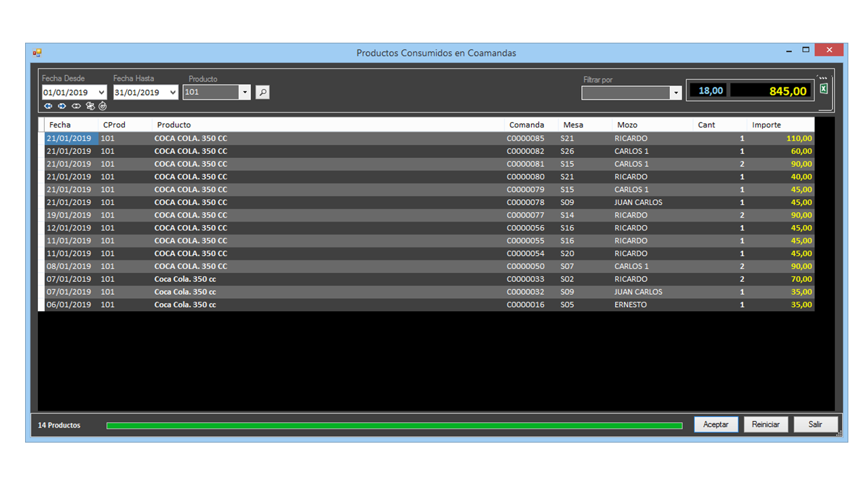The image size is (868, 488).
Task: Open the Fecha Hasta date picker dropdown
Action: 172,93
